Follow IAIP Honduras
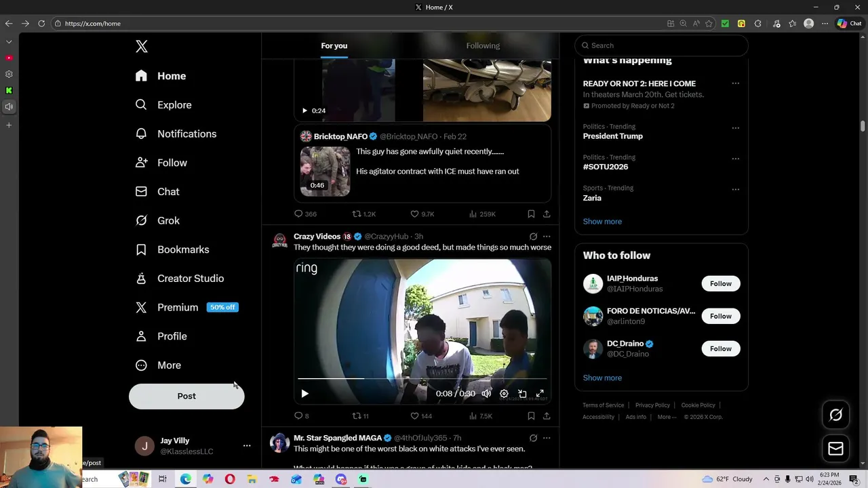Screen dimensions: 868x488 [x=721, y=284]
